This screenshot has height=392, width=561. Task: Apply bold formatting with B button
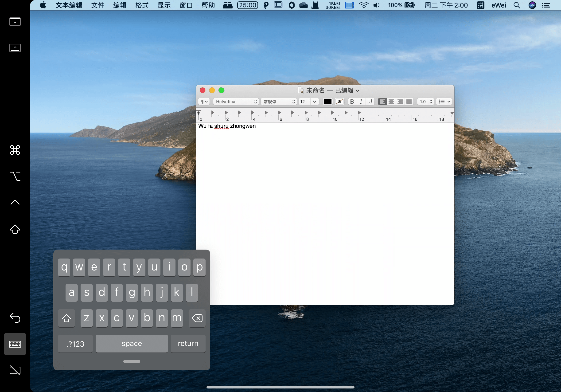pyautogui.click(x=352, y=102)
